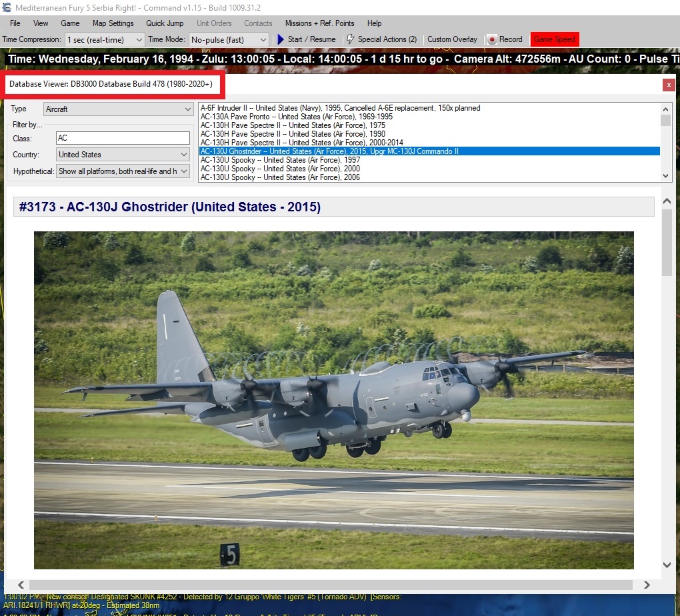The width and height of the screenshot is (680, 616).
Task: Click detail pane scroll left arrow
Action: click(21, 585)
